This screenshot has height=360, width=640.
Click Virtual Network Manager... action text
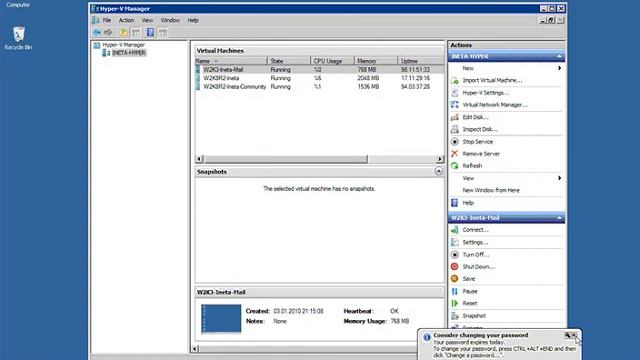pos(495,105)
